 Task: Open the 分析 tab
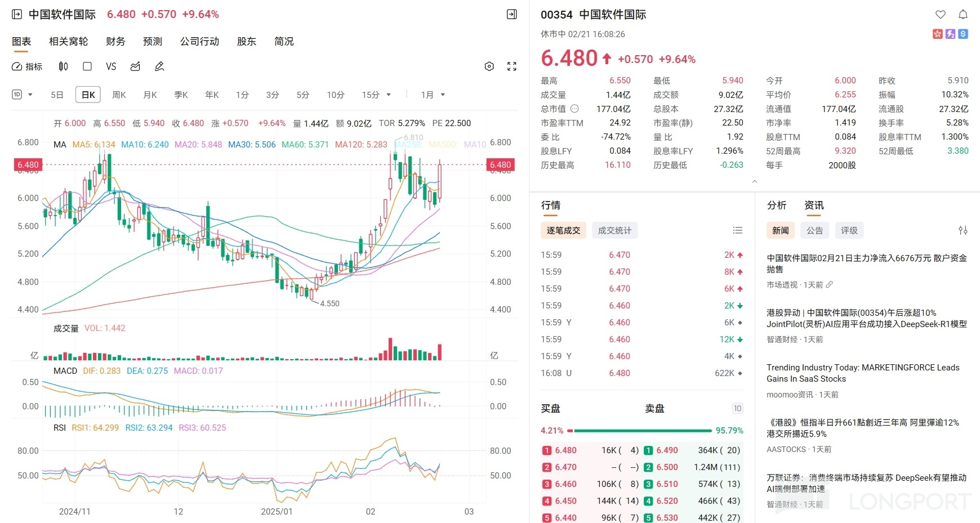[x=777, y=205]
